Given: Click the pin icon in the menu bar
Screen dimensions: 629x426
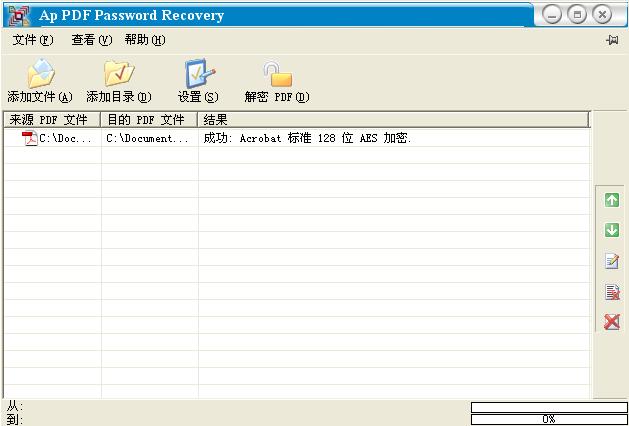Looking at the screenshot, I should point(612,40).
